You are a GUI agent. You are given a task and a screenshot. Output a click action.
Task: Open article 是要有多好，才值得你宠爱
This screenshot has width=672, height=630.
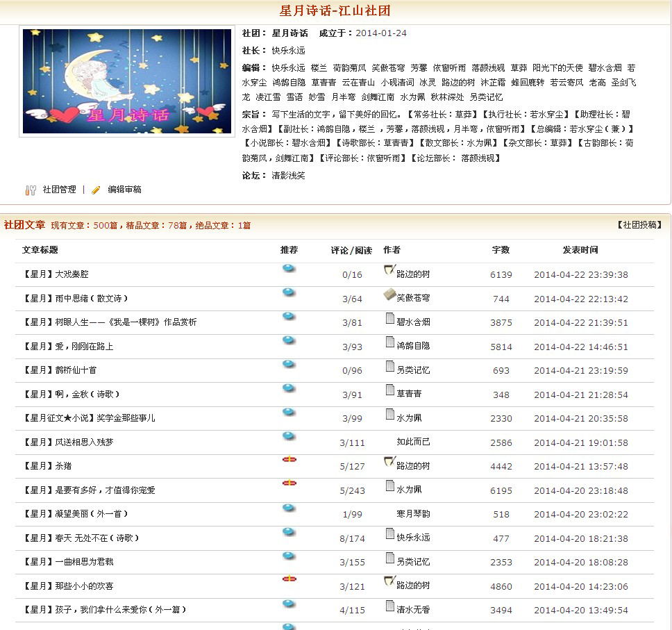click(x=89, y=490)
